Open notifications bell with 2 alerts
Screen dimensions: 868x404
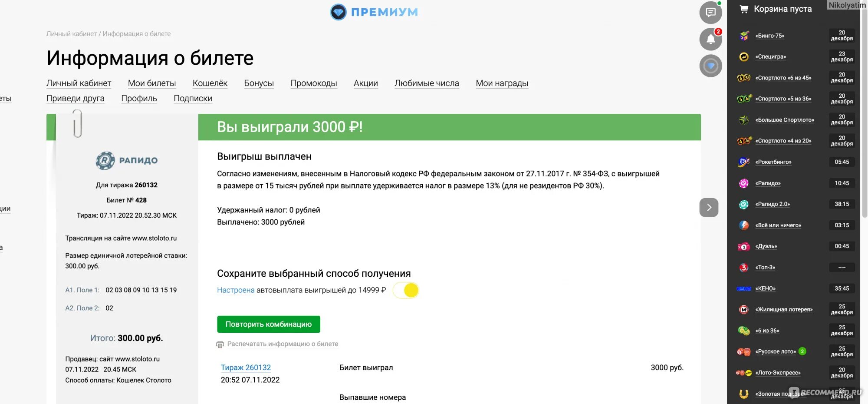(x=710, y=39)
